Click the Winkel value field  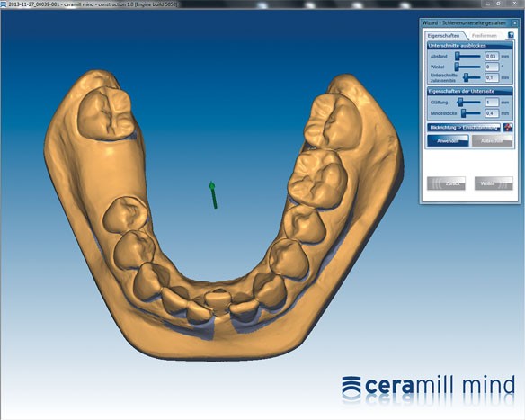coord(492,67)
